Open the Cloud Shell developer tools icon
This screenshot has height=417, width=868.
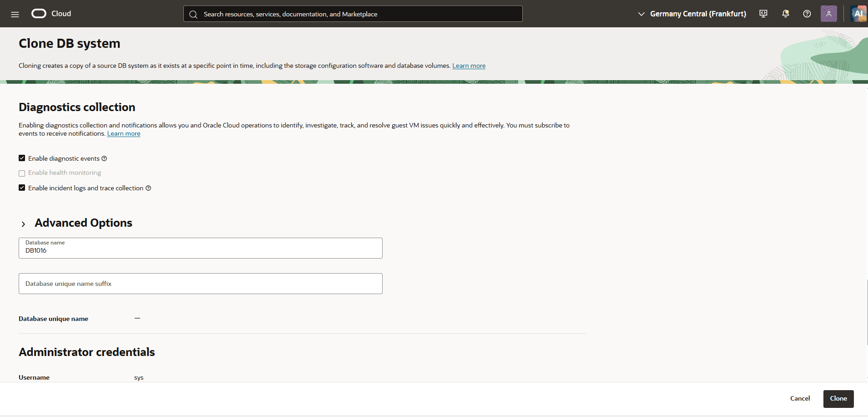coord(763,14)
